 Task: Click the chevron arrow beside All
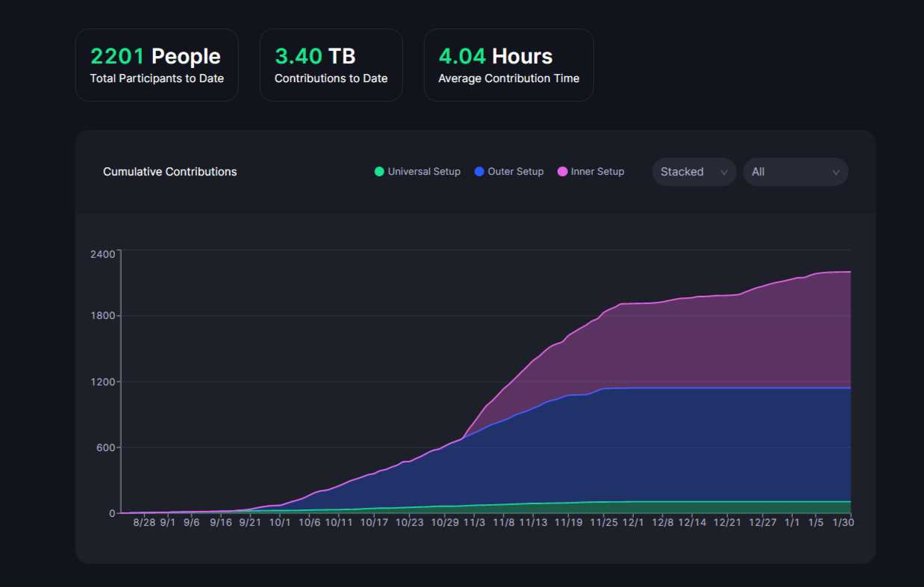[x=835, y=173]
